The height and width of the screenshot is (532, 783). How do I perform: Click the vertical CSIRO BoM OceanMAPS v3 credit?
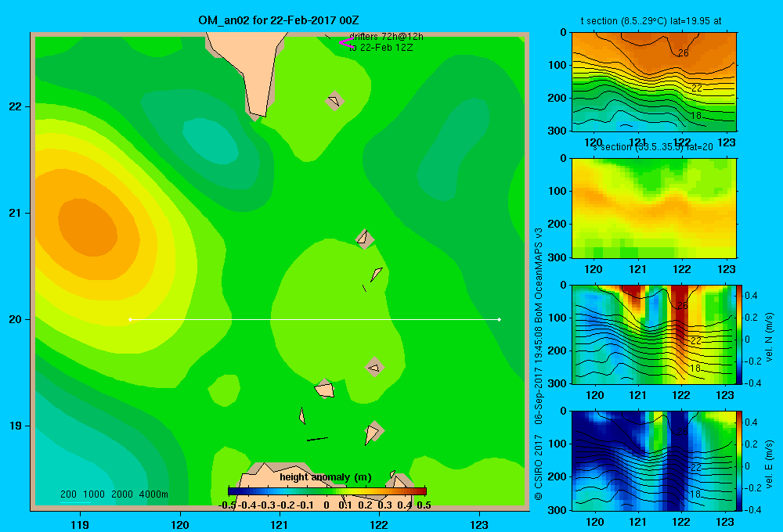coord(539,365)
